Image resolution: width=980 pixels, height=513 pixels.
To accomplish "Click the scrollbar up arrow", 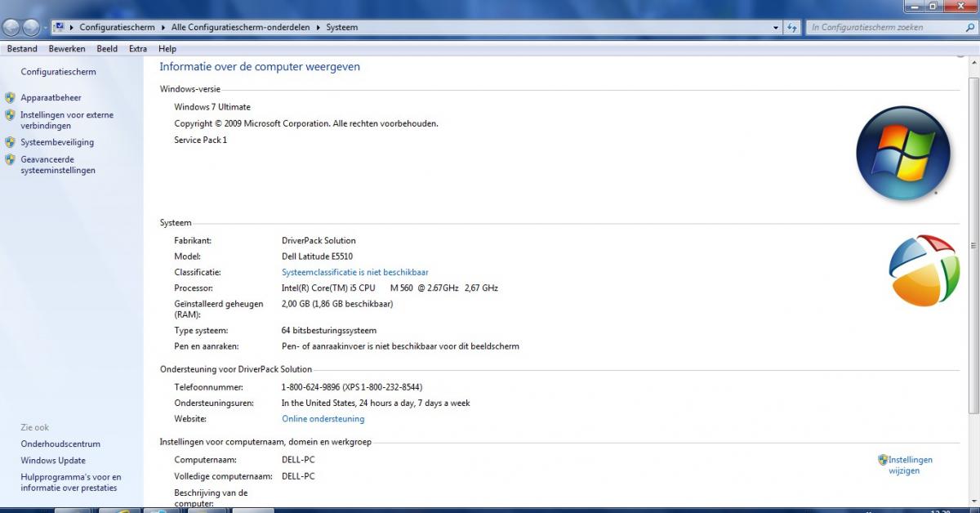I will click(973, 64).
